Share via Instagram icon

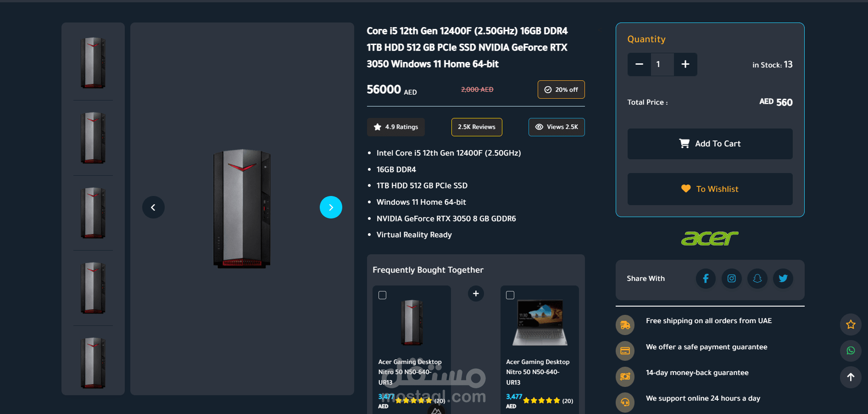[732, 279]
